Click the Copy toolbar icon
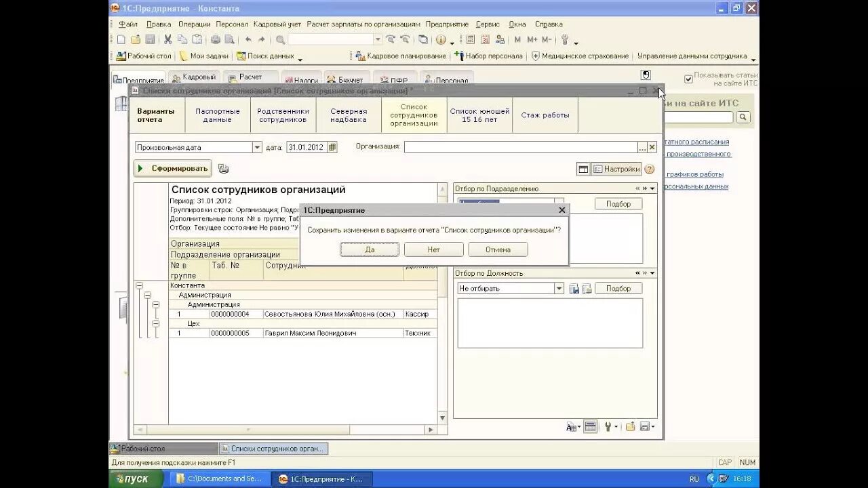This screenshot has width=868, height=488. click(182, 40)
